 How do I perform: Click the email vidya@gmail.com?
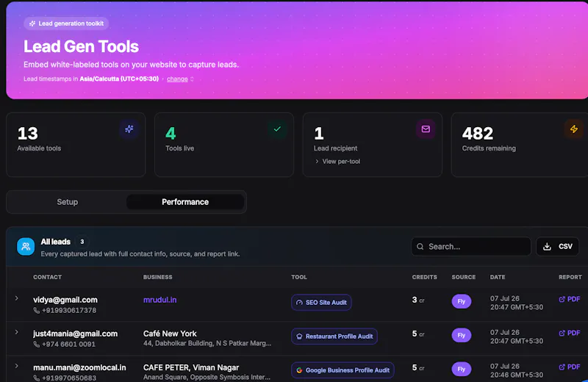pyautogui.click(x=65, y=300)
